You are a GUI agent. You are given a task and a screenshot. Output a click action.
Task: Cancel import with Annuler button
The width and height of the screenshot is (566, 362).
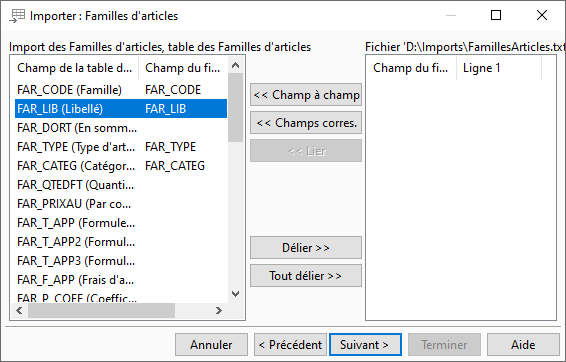(x=212, y=345)
